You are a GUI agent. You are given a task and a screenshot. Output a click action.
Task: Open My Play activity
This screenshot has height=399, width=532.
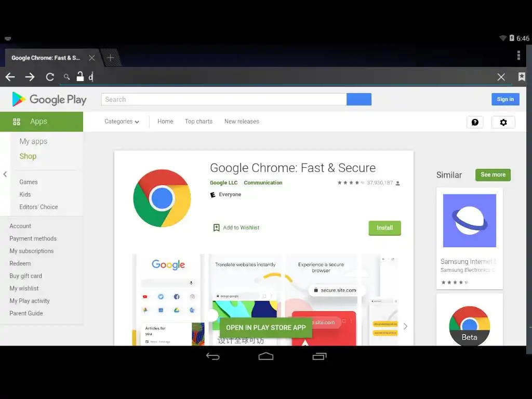(x=30, y=301)
